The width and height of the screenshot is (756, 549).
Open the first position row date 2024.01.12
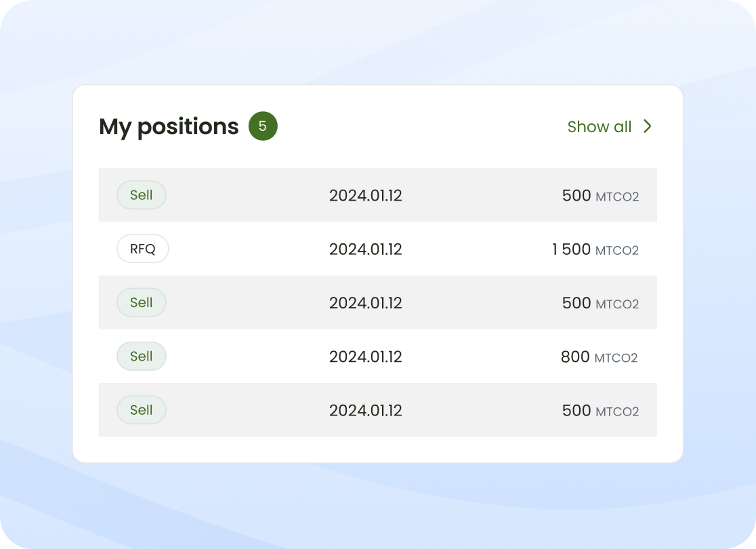(365, 195)
